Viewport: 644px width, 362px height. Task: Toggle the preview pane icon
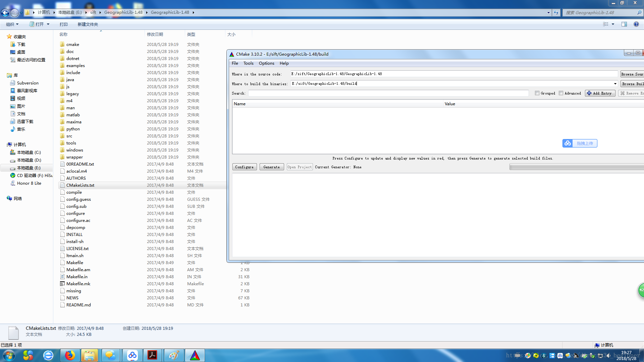click(x=624, y=24)
